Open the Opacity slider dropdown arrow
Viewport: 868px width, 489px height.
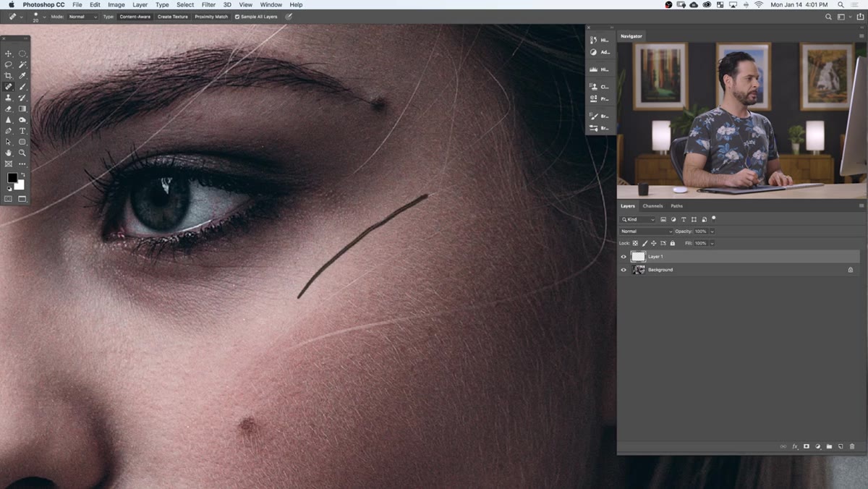[x=712, y=231]
